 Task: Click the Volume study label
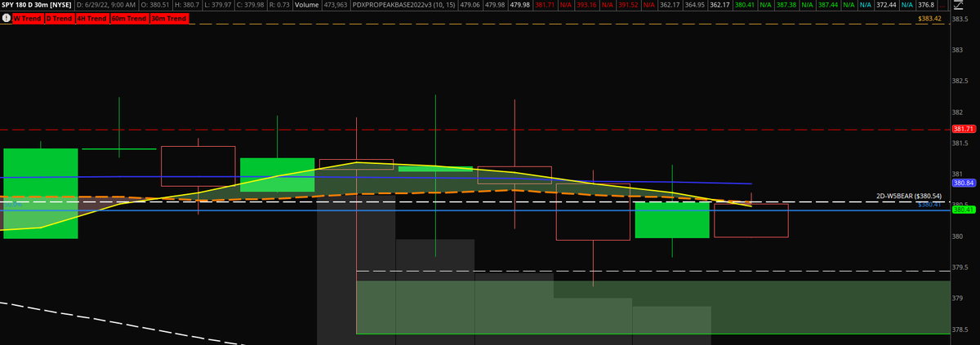tap(306, 5)
